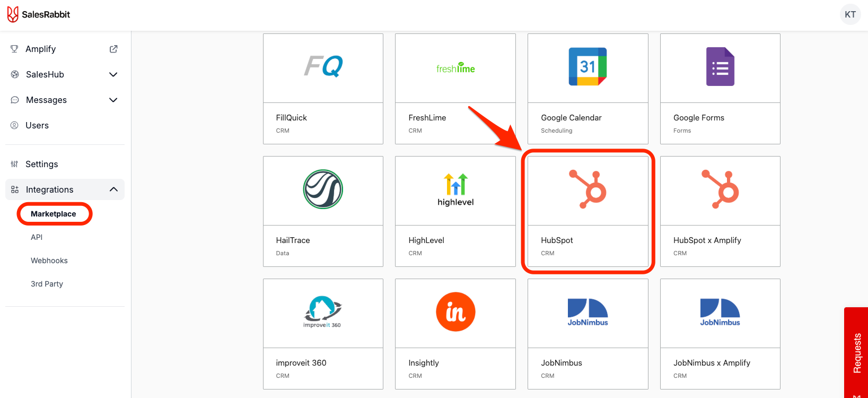Click the Settings sliders icon
The height and width of the screenshot is (398, 868).
point(14,164)
